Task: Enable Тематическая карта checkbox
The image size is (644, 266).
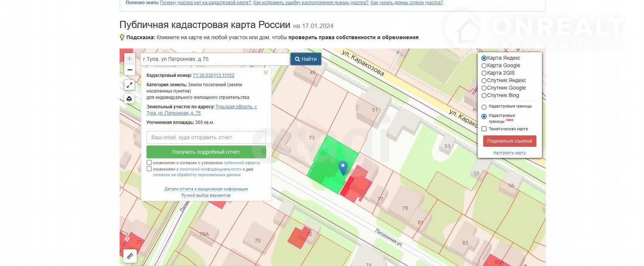Action: pos(484,129)
